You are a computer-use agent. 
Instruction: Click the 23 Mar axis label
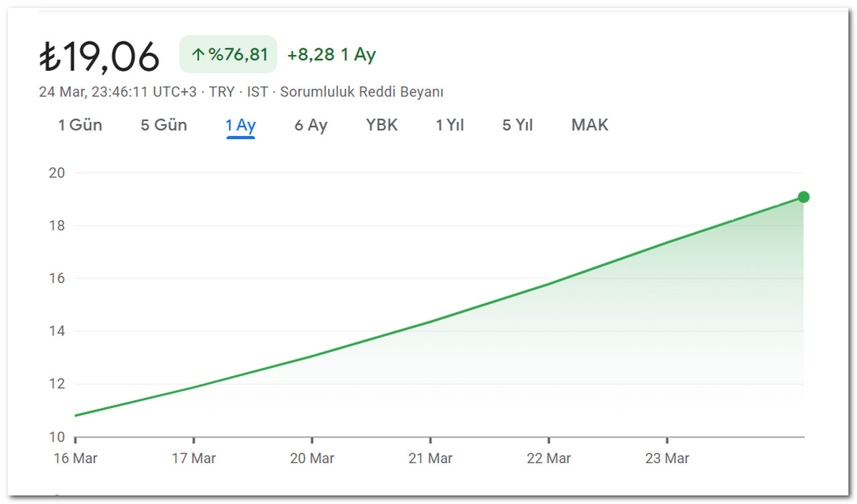click(667, 458)
